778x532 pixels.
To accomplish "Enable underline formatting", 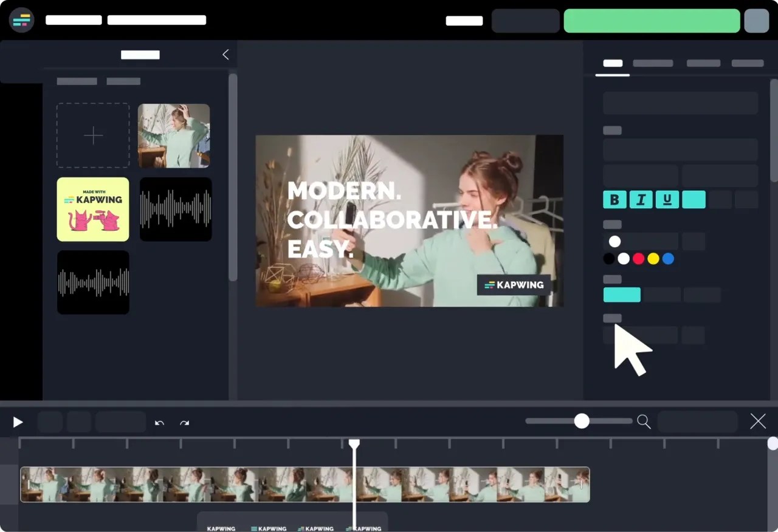I will 667,199.
